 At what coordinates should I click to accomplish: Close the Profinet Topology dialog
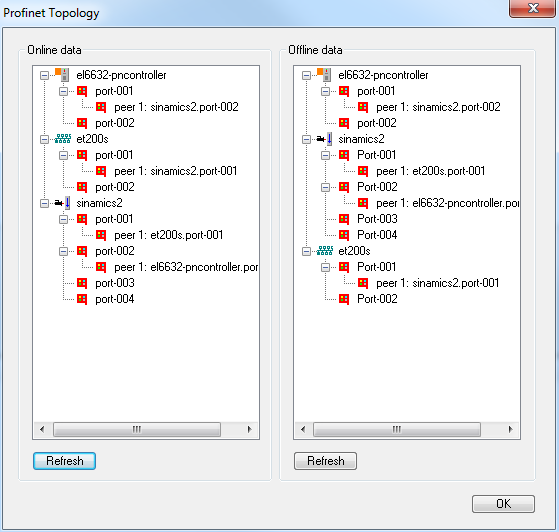pos(533,8)
